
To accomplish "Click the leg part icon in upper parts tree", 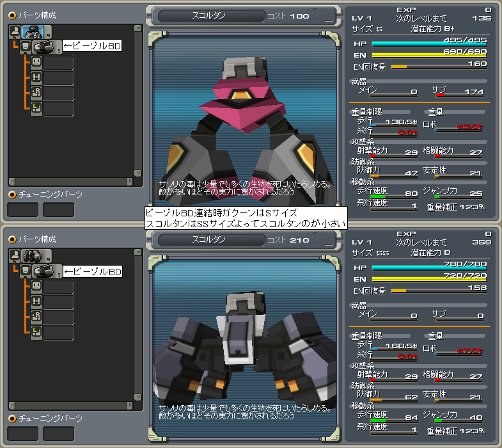I will click(15, 32).
